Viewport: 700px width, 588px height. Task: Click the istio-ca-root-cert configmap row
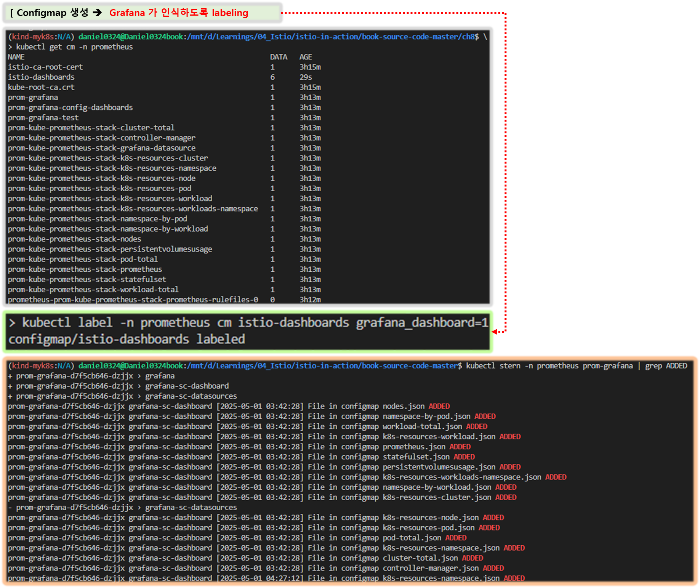164,67
